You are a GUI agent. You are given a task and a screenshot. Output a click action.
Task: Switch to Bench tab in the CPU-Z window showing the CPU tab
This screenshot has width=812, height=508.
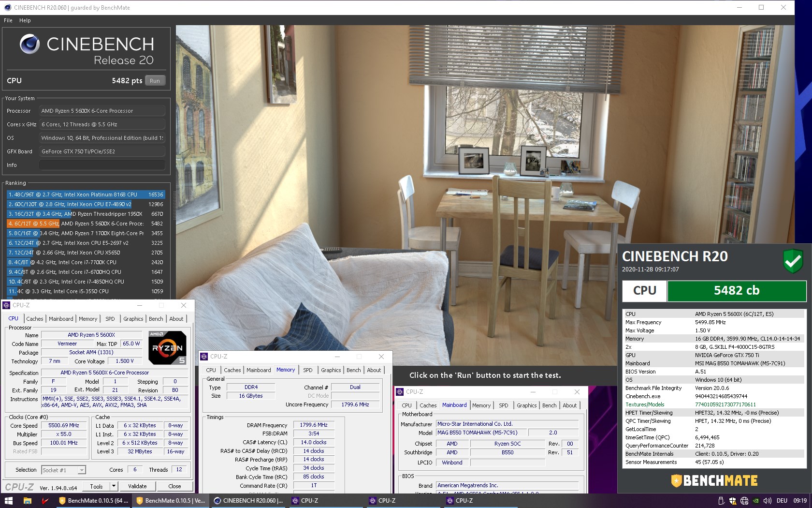(x=156, y=319)
